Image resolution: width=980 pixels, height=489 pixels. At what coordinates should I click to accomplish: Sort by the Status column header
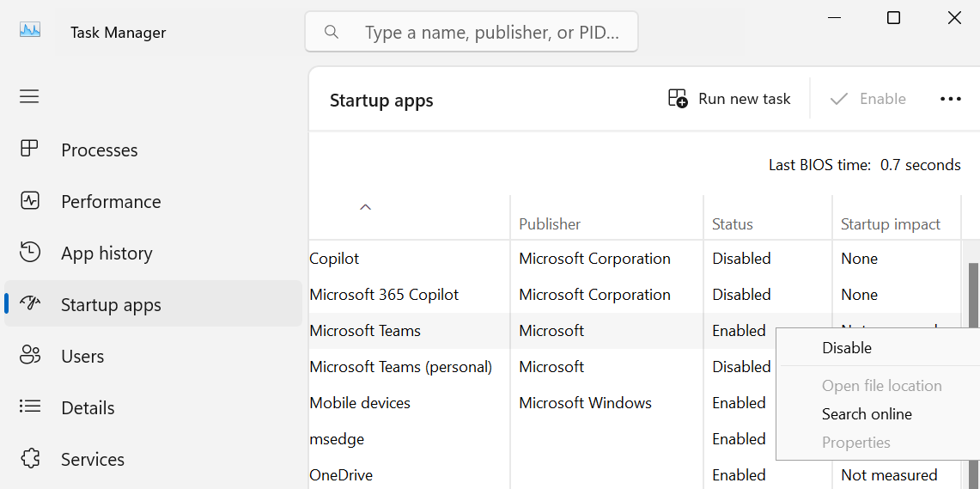pyautogui.click(x=732, y=223)
